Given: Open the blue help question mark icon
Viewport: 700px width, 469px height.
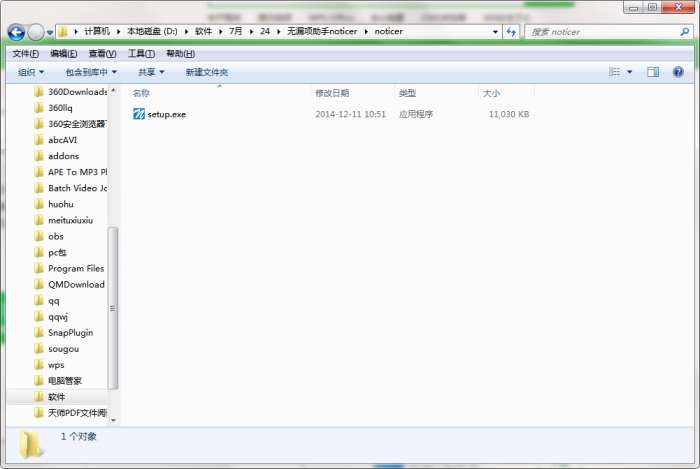Looking at the screenshot, I should click(x=678, y=72).
